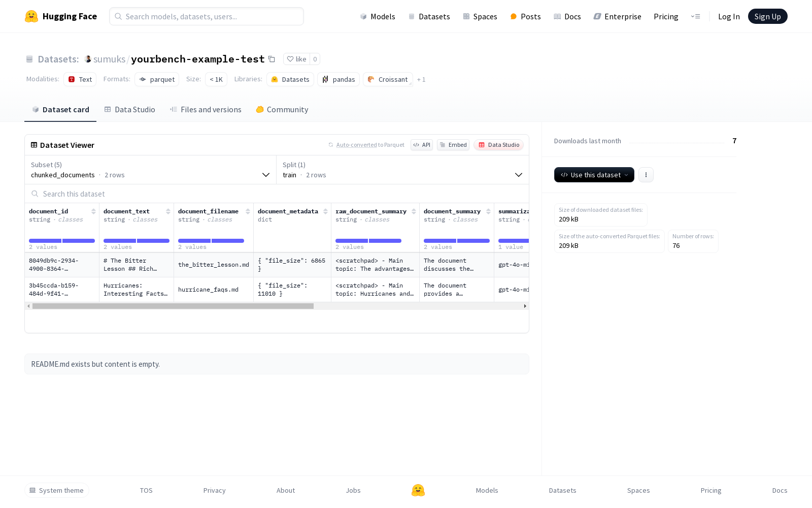
Task: Click the table scroll right arrow
Action: pyautogui.click(x=525, y=306)
